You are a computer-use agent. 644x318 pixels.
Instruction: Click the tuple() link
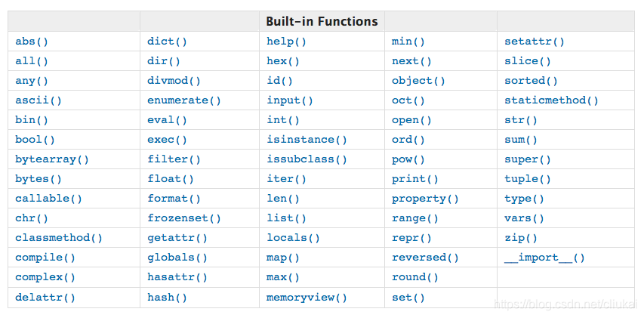point(528,179)
